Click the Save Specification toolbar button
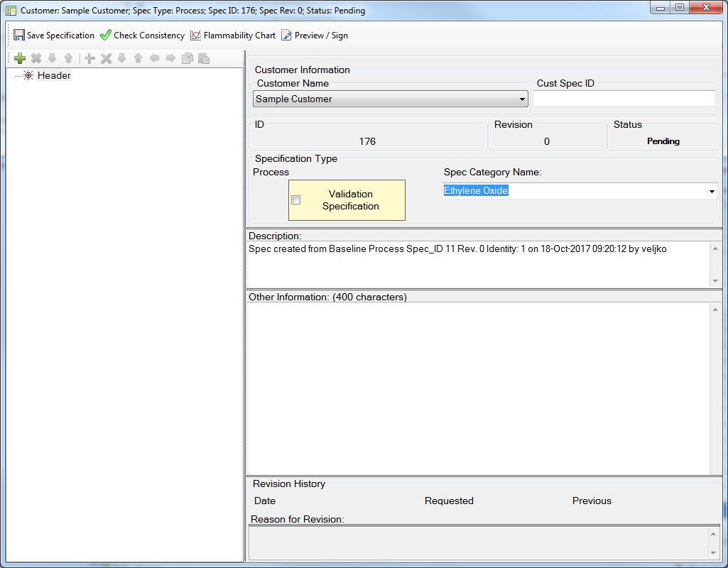 [x=54, y=35]
